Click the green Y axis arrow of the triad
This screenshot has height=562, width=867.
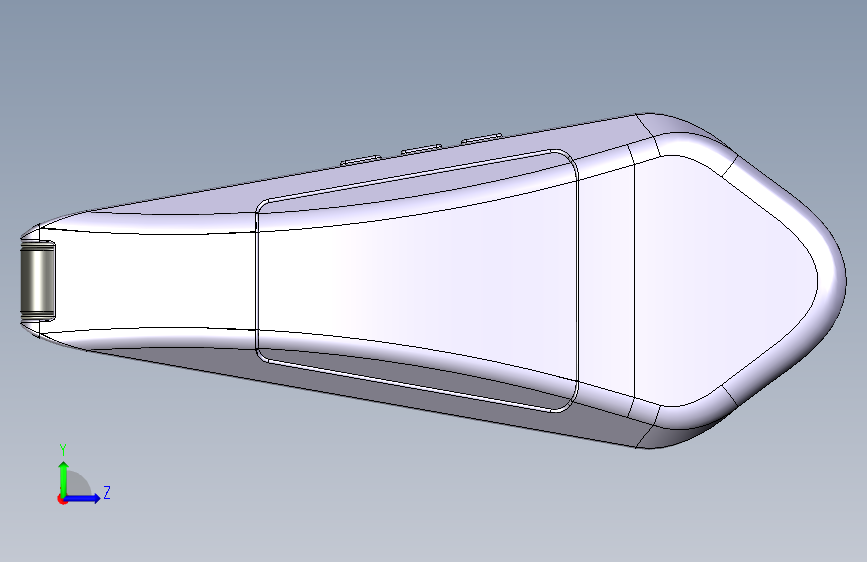(64, 478)
